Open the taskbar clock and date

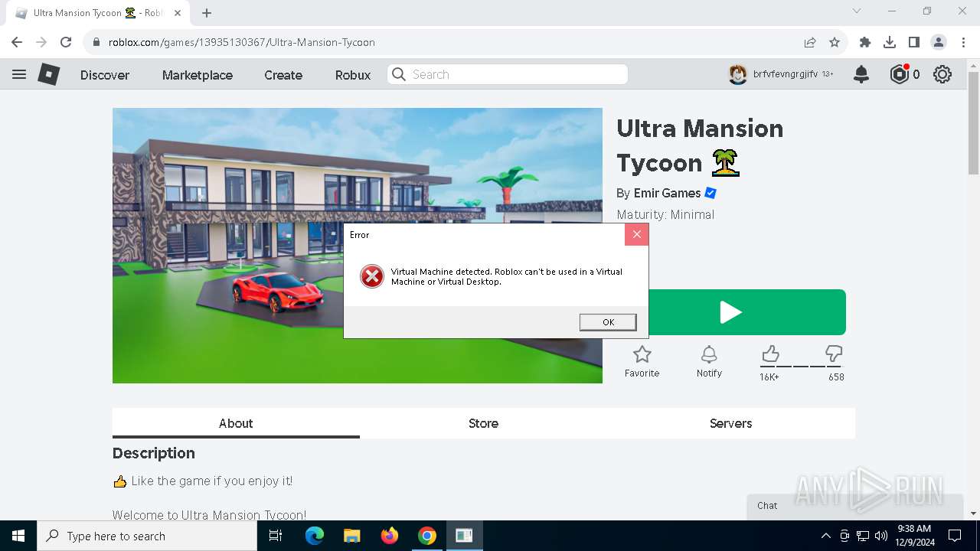tap(914, 536)
